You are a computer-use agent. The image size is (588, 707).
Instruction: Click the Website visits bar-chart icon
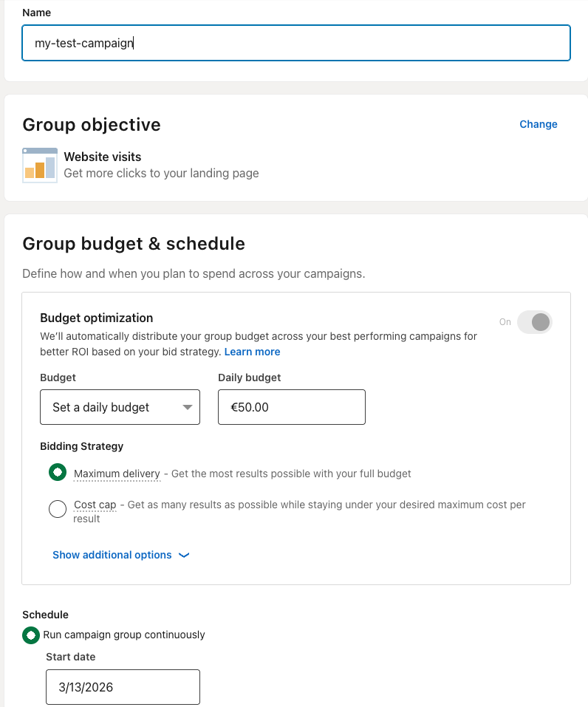(39, 165)
